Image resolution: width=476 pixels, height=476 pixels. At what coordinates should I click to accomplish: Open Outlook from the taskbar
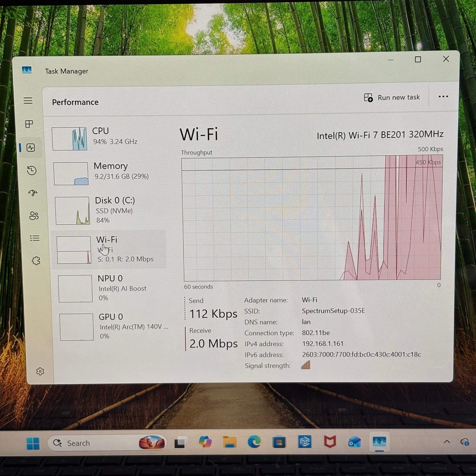tap(354, 442)
